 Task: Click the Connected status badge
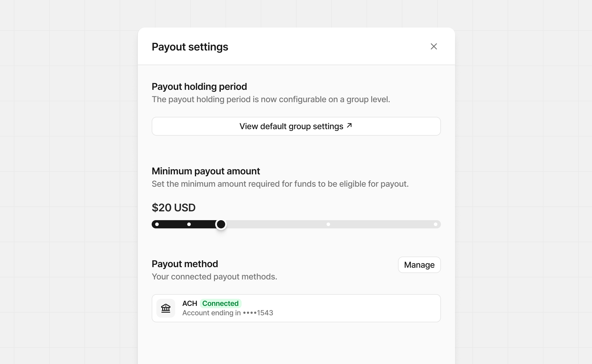[221, 304]
